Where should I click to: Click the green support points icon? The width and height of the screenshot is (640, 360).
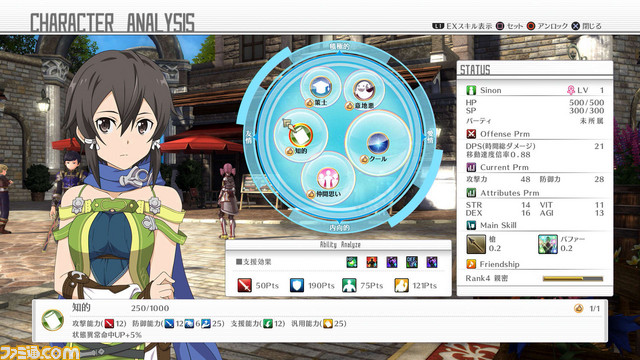[x=349, y=285]
